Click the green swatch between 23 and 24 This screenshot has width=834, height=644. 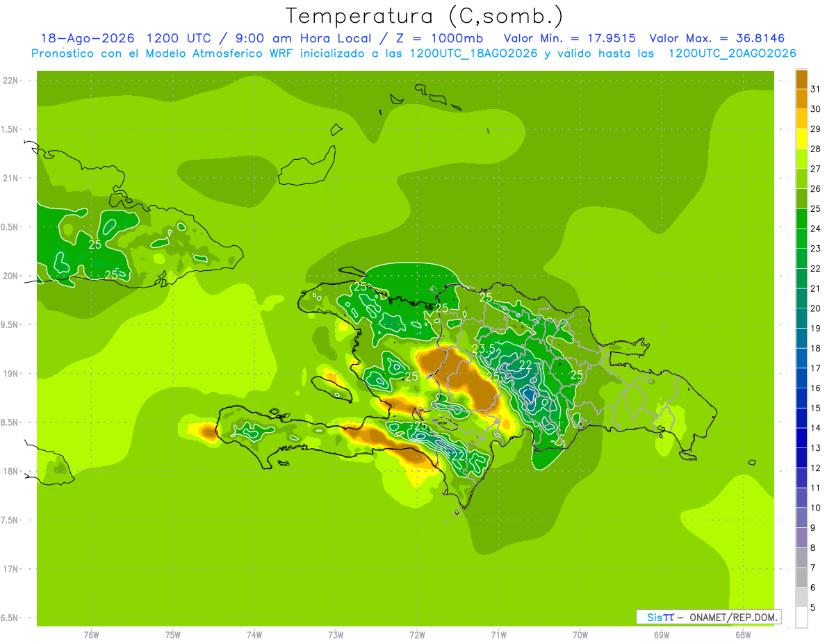[801, 239]
